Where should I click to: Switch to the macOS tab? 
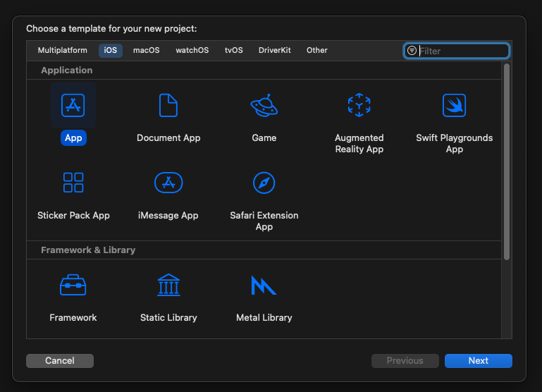pos(147,51)
